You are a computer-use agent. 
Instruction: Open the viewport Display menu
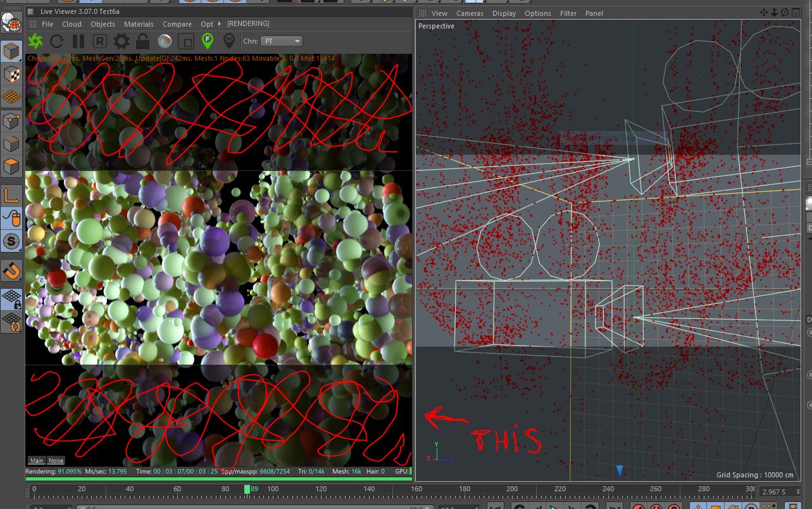[504, 13]
